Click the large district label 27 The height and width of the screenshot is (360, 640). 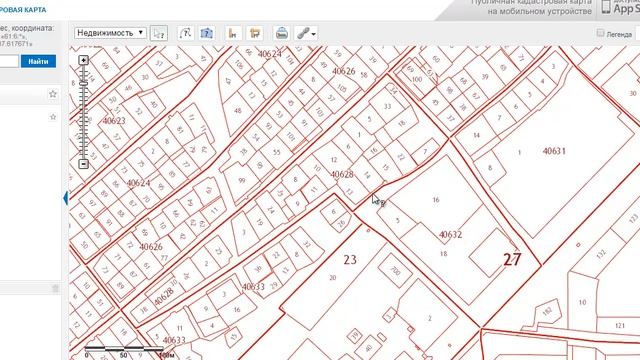pyautogui.click(x=512, y=259)
